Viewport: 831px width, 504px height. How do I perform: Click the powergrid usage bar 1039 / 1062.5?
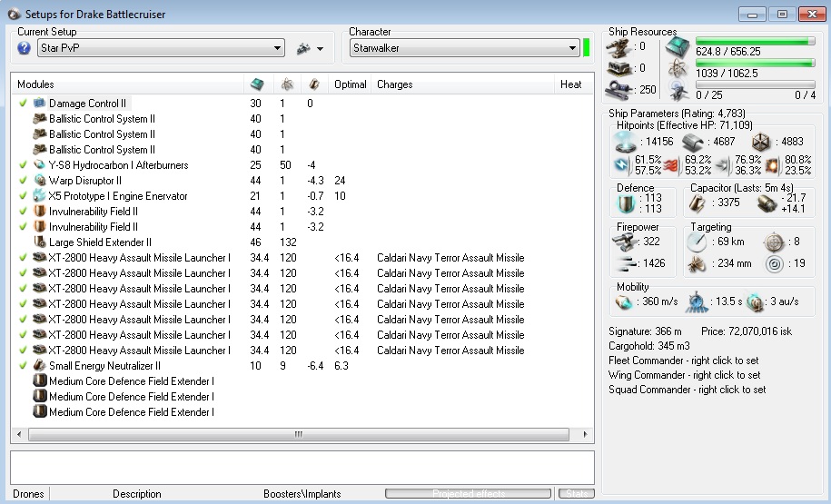[x=756, y=63]
